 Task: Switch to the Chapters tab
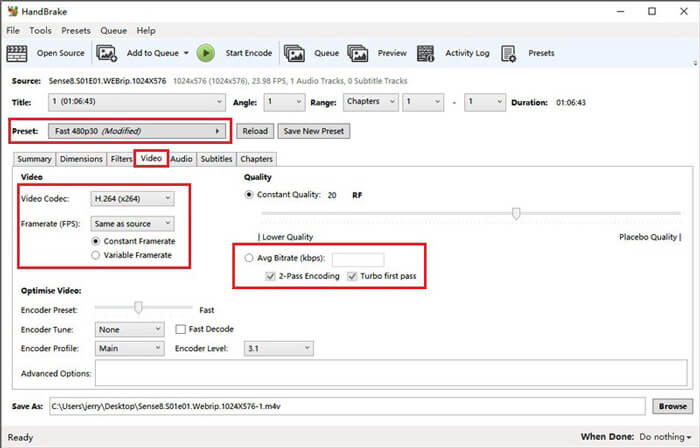(256, 159)
